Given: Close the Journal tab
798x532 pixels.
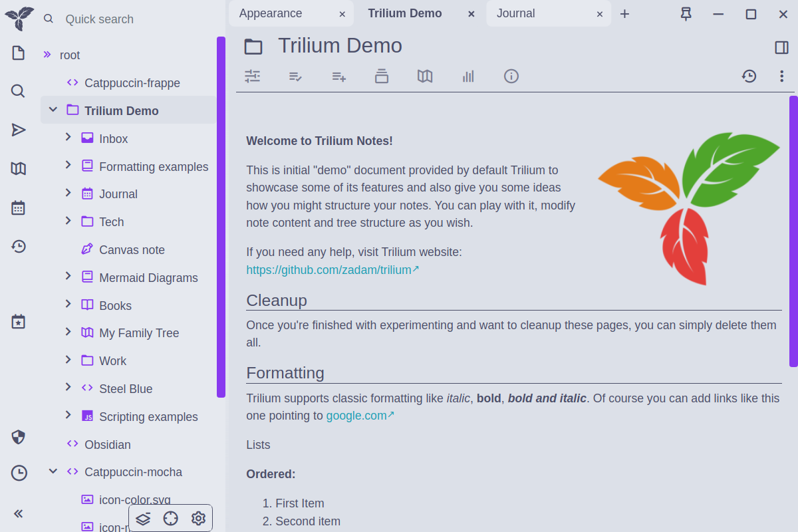Looking at the screenshot, I should click(x=600, y=14).
